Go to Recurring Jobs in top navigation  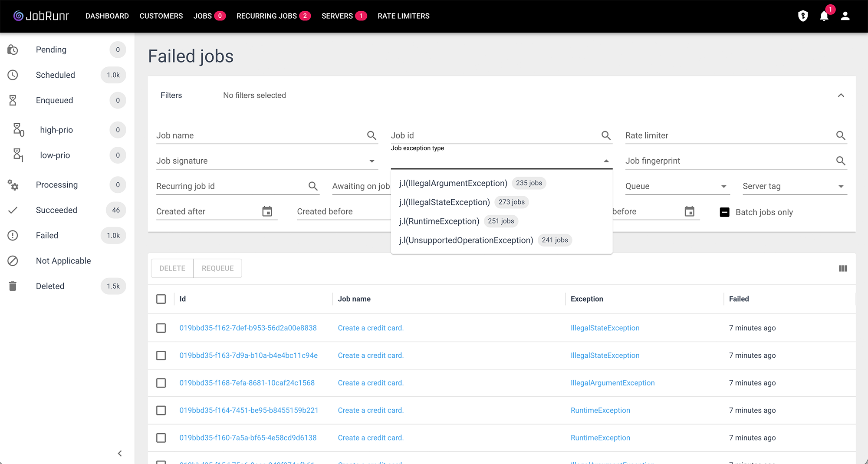266,16
